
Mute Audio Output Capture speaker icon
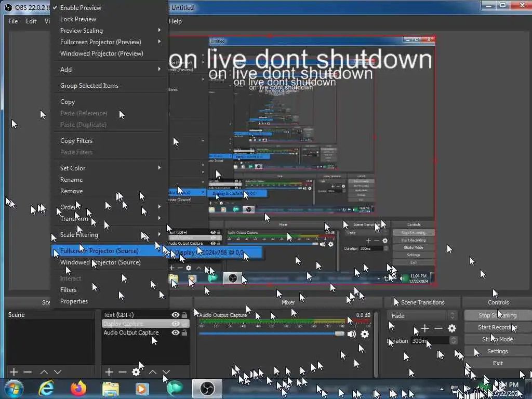tap(352, 334)
